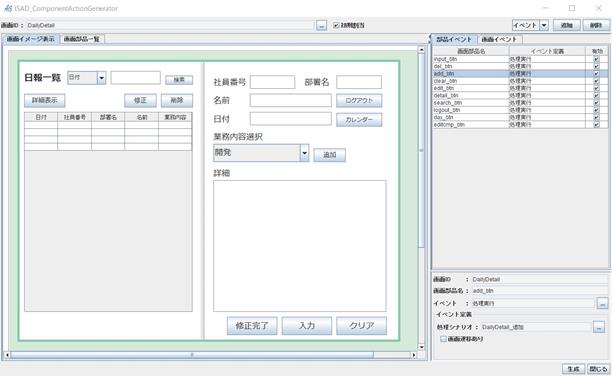Click the 詳細表示 button in the preview
Image resolution: width=612 pixels, height=376 pixels.
click(x=44, y=100)
